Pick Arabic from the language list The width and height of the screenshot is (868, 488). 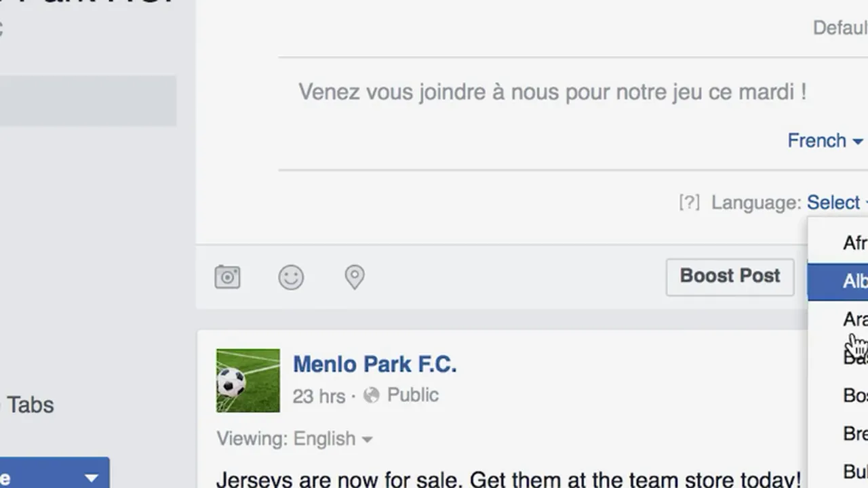(x=853, y=319)
